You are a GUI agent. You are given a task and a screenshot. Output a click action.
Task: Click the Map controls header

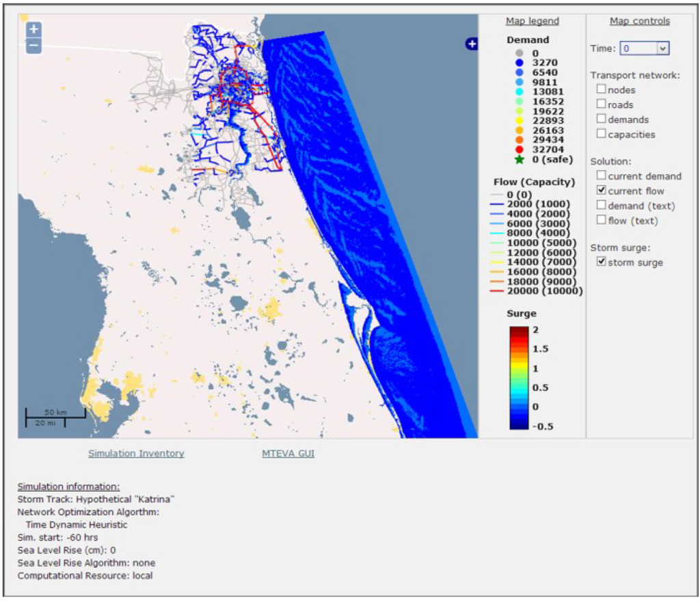[639, 21]
